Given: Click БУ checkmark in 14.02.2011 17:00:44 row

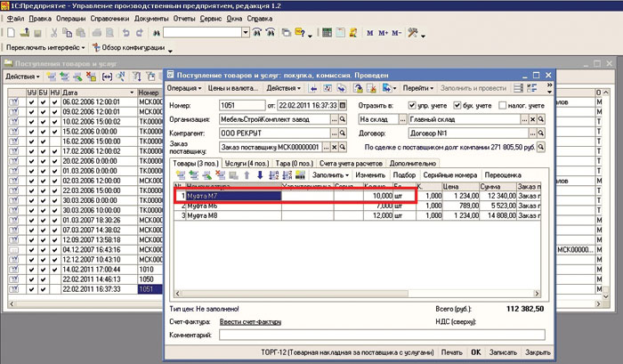Looking at the screenshot, I should click(x=44, y=270).
